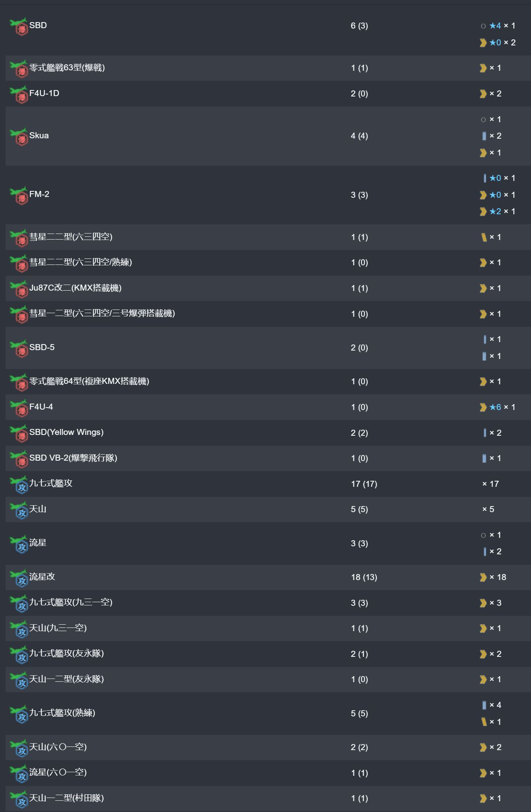The width and height of the screenshot is (531, 812).
Task: Click the blue torpedo icon next to 流星改
Action: click(x=19, y=578)
